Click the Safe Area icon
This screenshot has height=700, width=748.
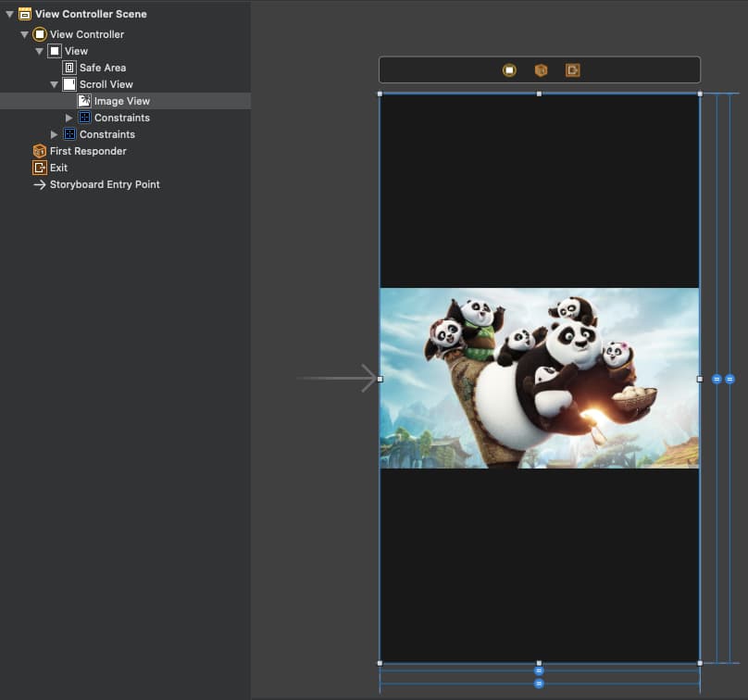(x=69, y=68)
